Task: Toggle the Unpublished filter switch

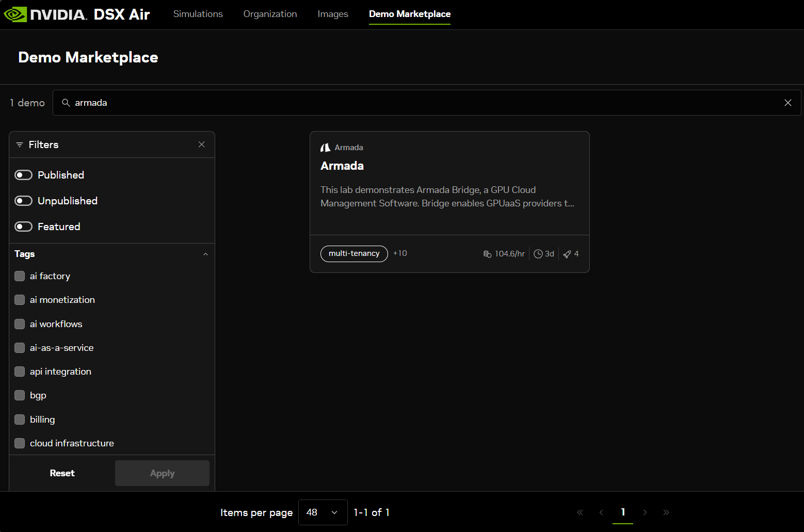Action: [x=24, y=201]
